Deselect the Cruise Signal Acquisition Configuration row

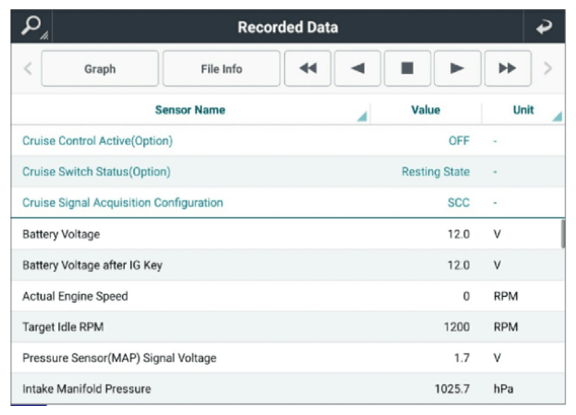(x=288, y=202)
